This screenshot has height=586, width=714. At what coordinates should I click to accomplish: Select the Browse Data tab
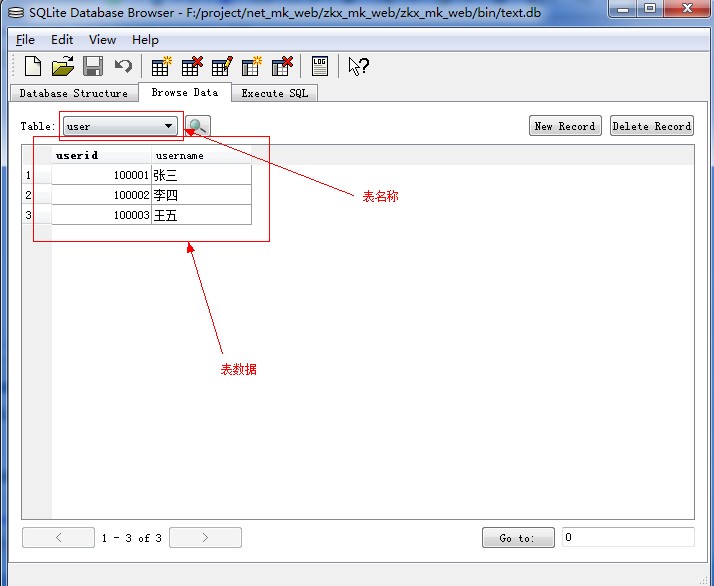pyautogui.click(x=185, y=92)
